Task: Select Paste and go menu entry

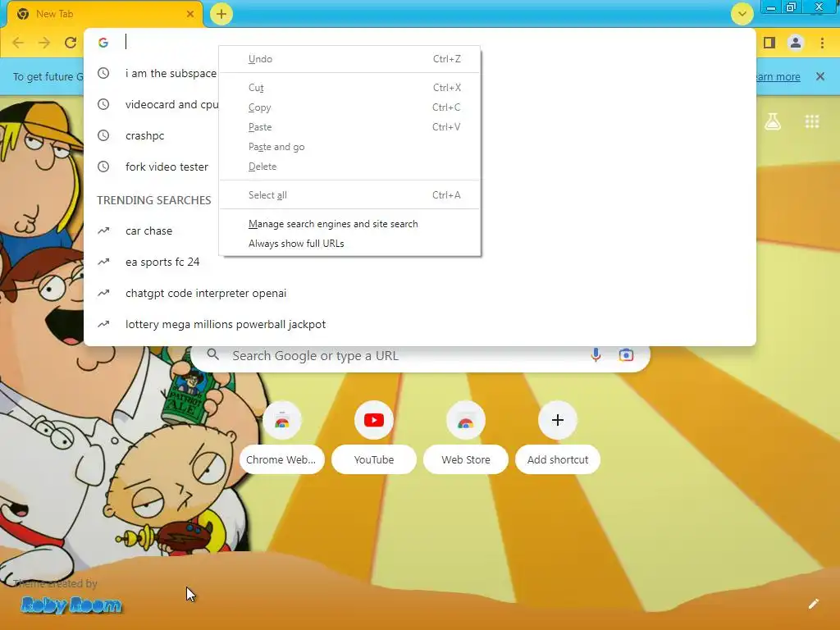Action: click(349, 147)
